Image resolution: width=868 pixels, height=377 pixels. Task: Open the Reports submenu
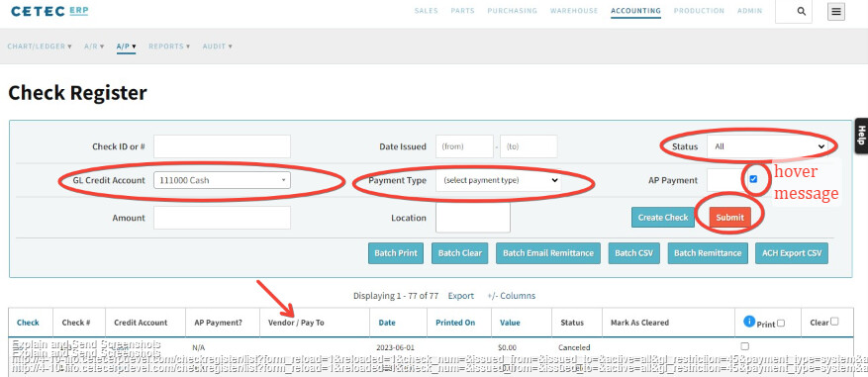click(169, 47)
